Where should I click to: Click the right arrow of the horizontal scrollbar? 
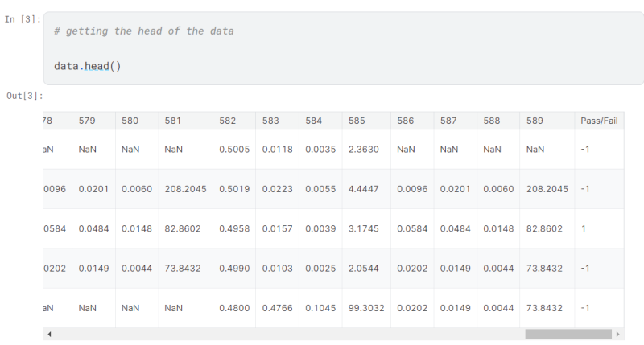click(x=617, y=334)
